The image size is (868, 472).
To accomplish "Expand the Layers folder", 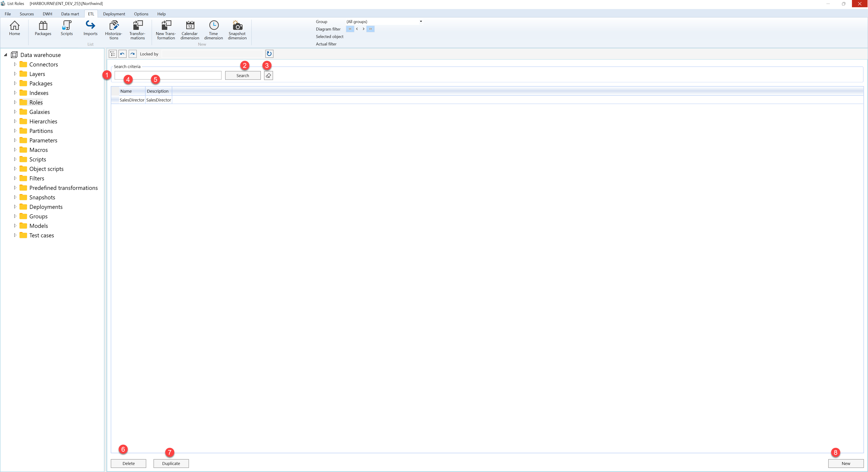I will click(x=15, y=74).
